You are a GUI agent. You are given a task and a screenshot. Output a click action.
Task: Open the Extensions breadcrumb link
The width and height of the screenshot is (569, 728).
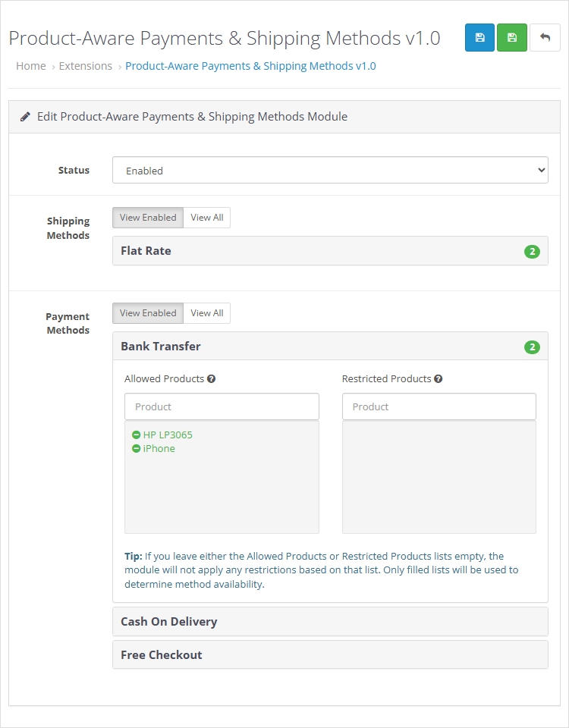coord(86,66)
